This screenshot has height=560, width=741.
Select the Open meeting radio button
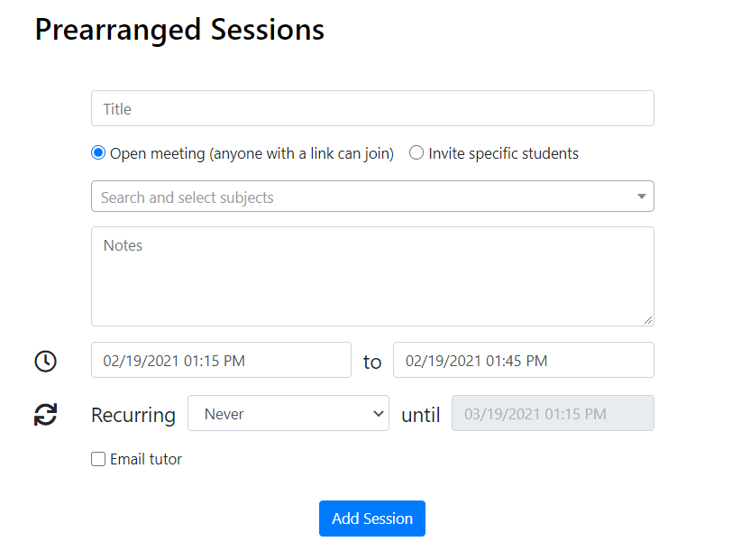[98, 153]
